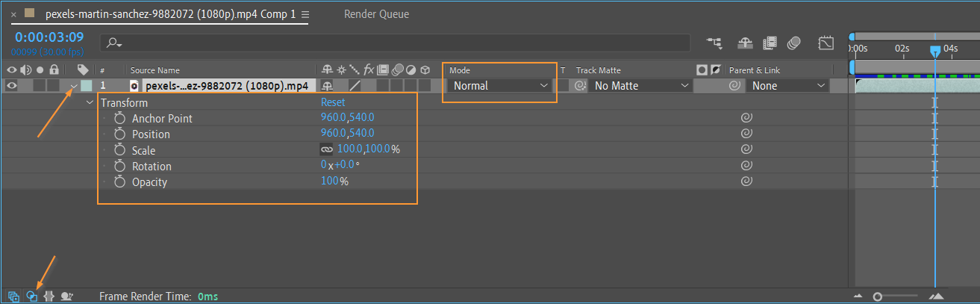This screenshot has width=980, height=304.
Task: Toggle the Transfer Controls pane
Action: [x=32, y=296]
